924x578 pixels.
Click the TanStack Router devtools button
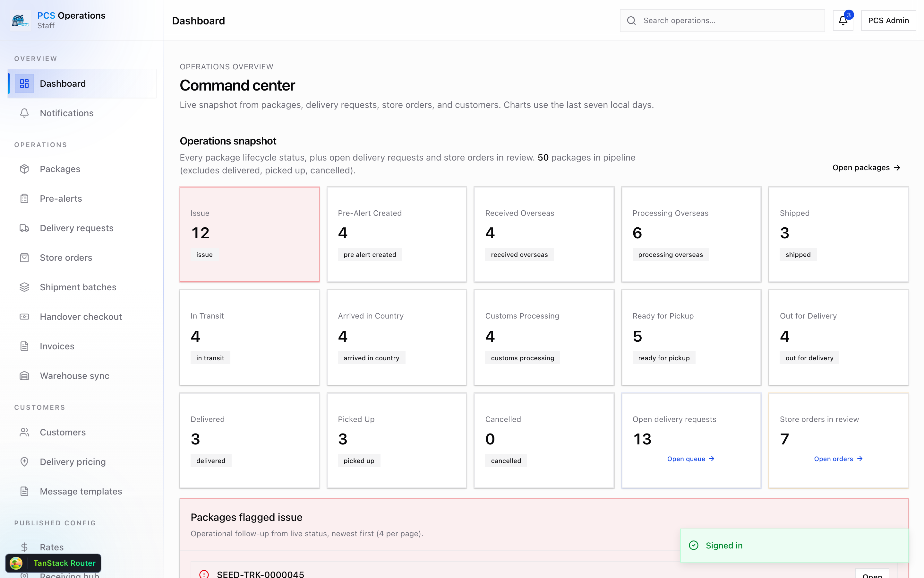pos(53,563)
